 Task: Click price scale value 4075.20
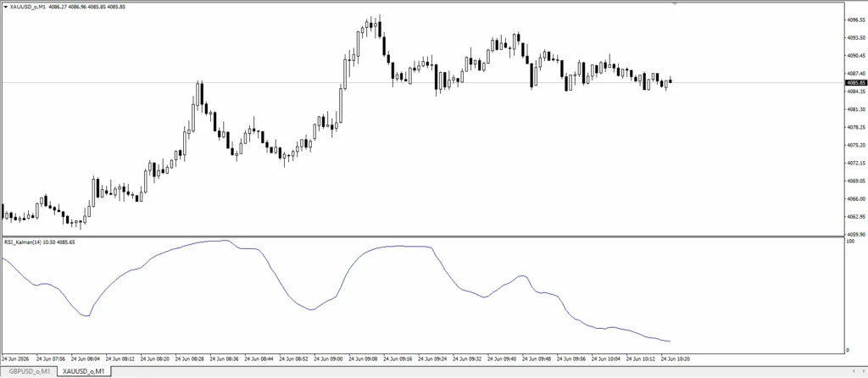[856, 145]
